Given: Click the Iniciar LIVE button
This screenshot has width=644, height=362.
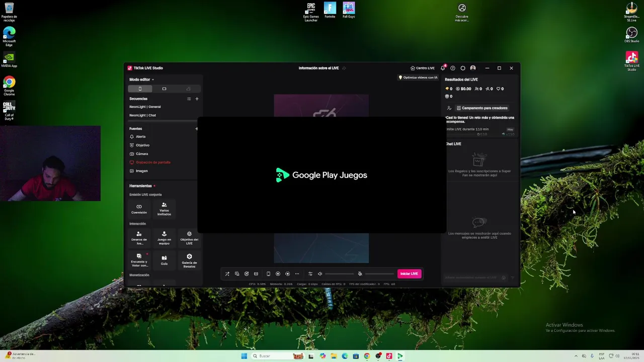Looking at the screenshot, I should click(x=409, y=274).
